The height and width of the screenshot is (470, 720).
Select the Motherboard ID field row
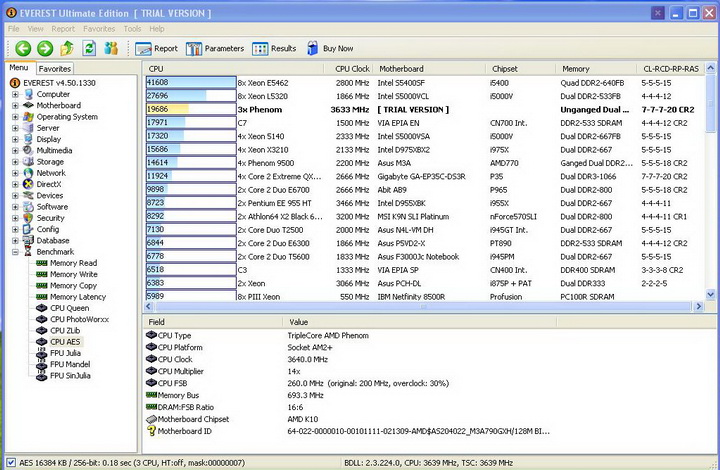(x=349, y=431)
